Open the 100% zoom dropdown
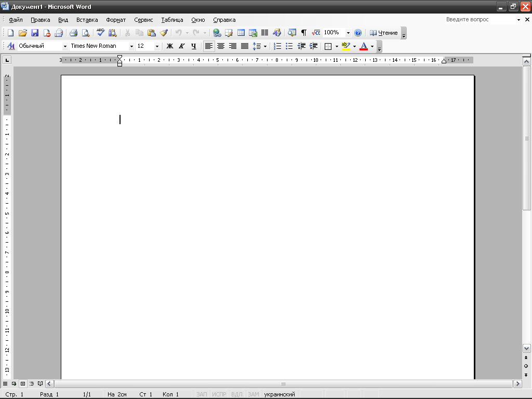Screen dimensions: 532x399 [348, 33]
